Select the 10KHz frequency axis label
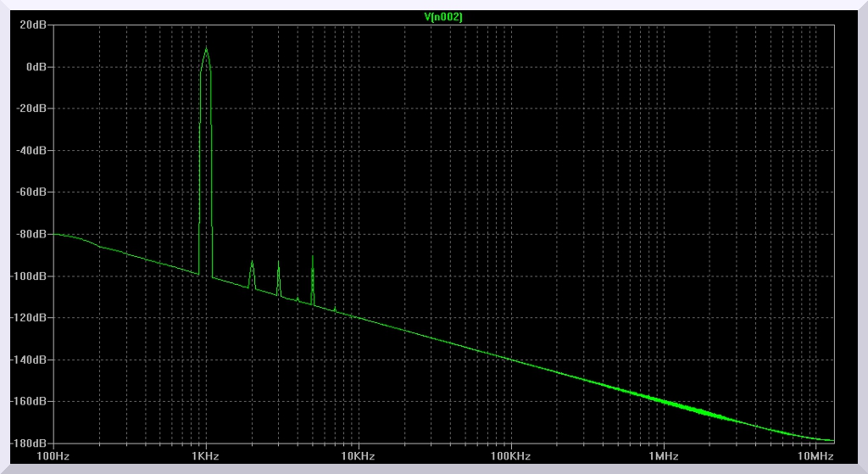Viewport: 868px width, 474px height. 358,456
